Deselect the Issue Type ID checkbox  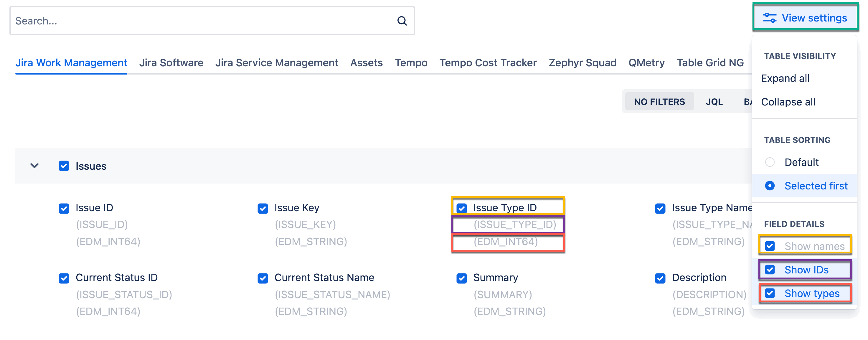tap(461, 208)
